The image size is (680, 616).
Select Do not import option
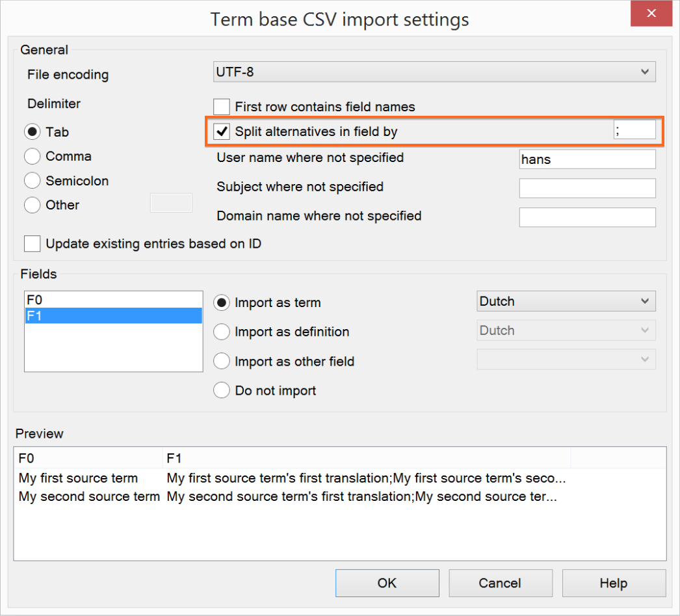[222, 390]
